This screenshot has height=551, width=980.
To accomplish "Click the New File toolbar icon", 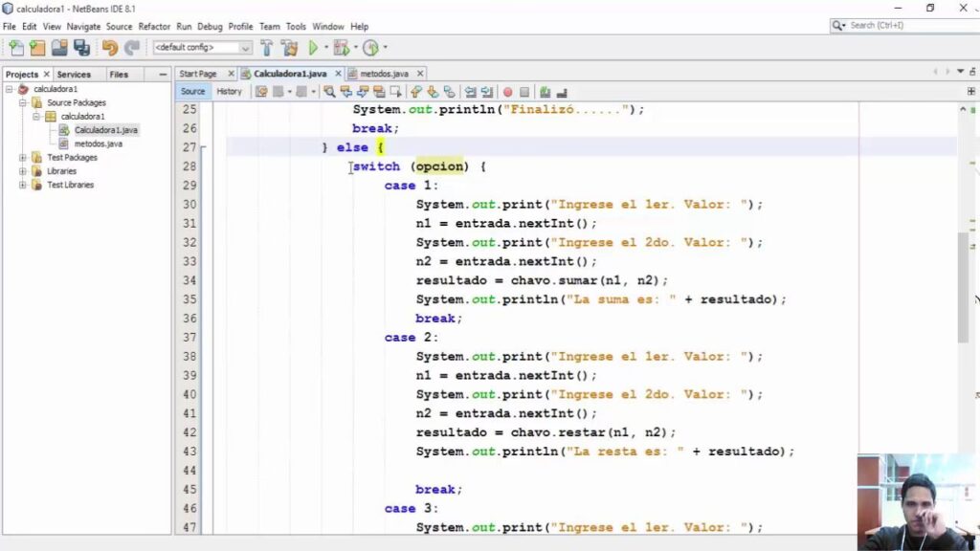I will point(15,48).
